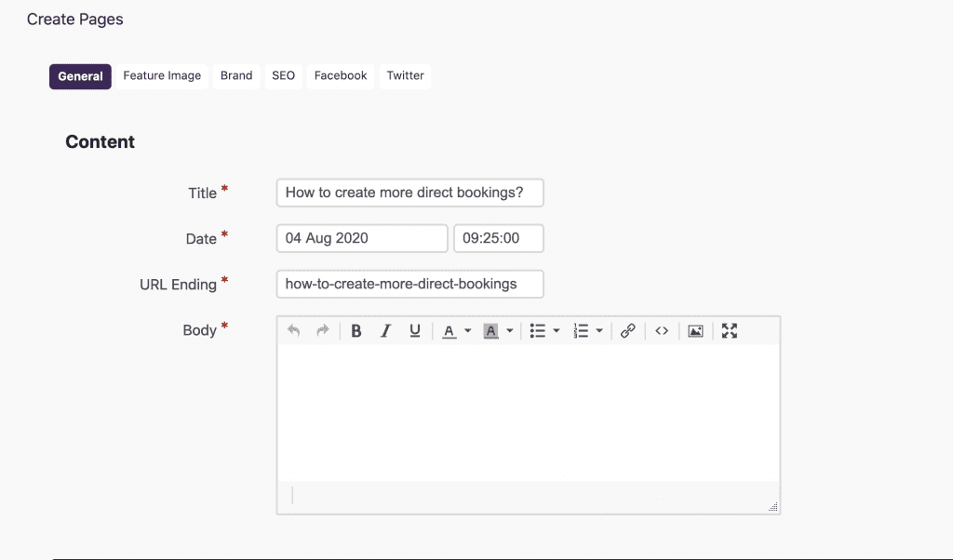The image size is (953, 560).
Task: Apply text color with the A icon
Action: coord(450,331)
